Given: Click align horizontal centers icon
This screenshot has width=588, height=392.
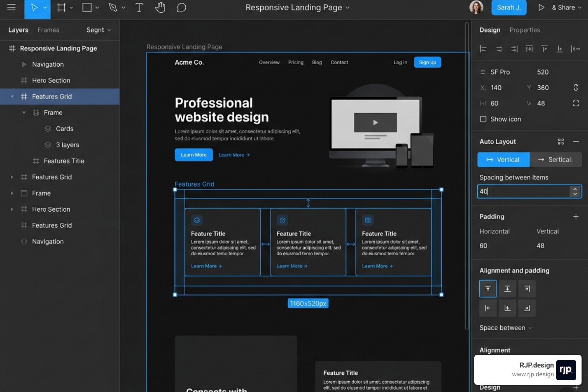Looking at the screenshot, I should tap(499, 49).
